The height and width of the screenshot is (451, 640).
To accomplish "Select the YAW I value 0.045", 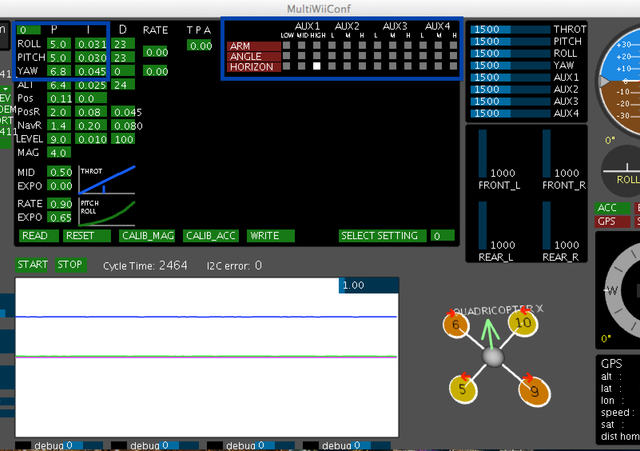I will (91, 71).
